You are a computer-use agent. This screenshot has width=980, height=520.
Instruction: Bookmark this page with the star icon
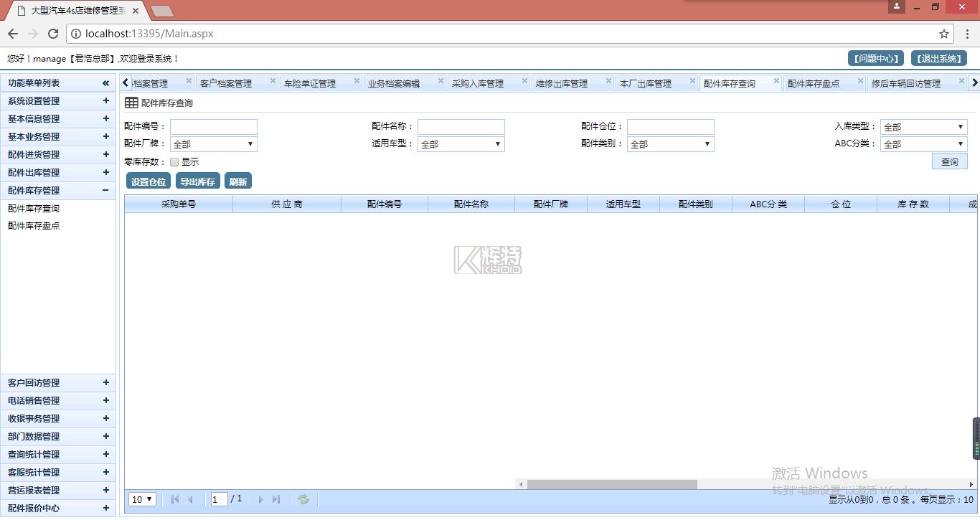click(944, 34)
